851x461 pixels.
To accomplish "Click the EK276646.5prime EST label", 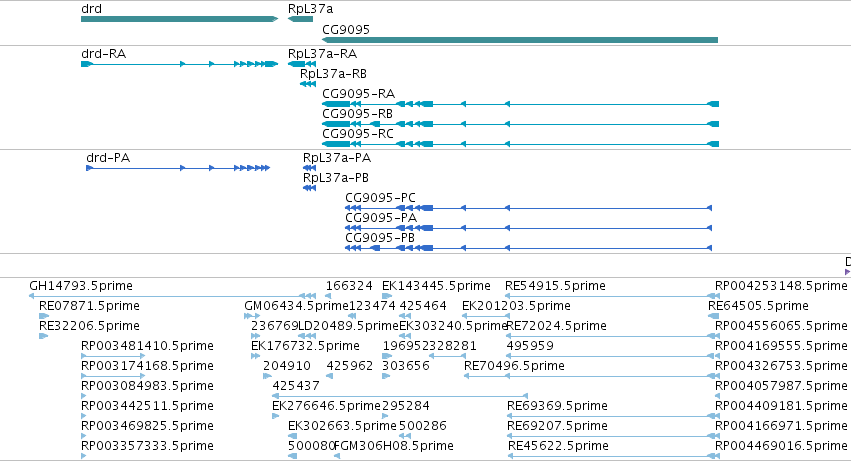I will pyautogui.click(x=326, y=407).
